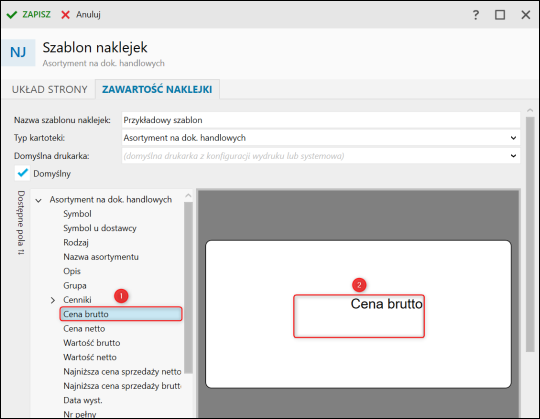Select the ZAWARTOŚĆ NAKLEJKI tab
Viewport: 540px width, 419px height.
[x=157, y=90]
